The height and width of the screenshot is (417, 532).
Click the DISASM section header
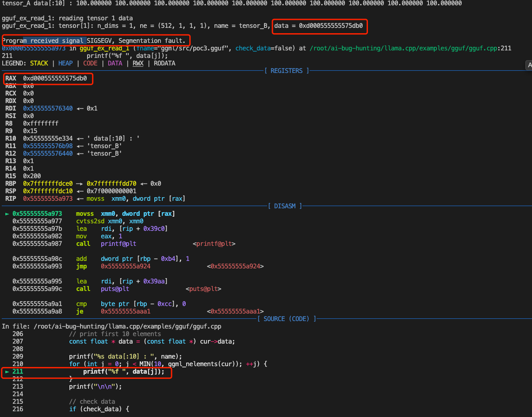(285, 206)
